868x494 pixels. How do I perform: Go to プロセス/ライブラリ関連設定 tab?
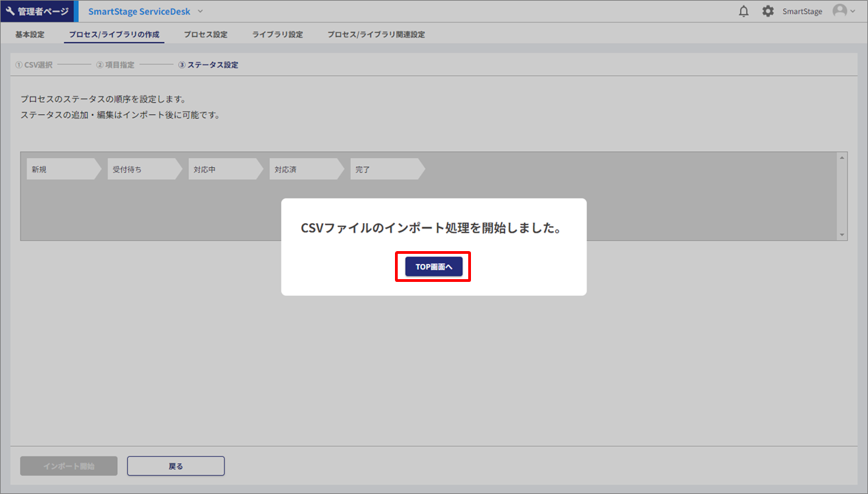[376, 34]
